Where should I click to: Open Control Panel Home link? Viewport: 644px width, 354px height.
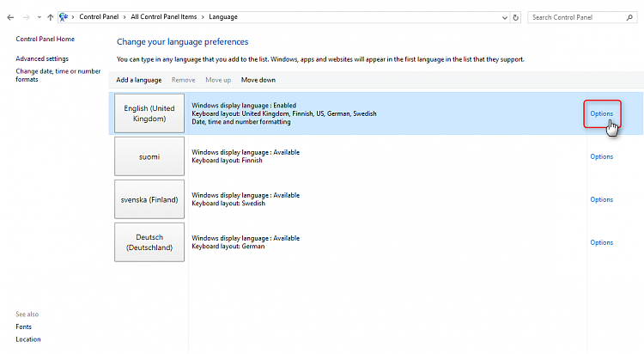click(x=46, y=39)
